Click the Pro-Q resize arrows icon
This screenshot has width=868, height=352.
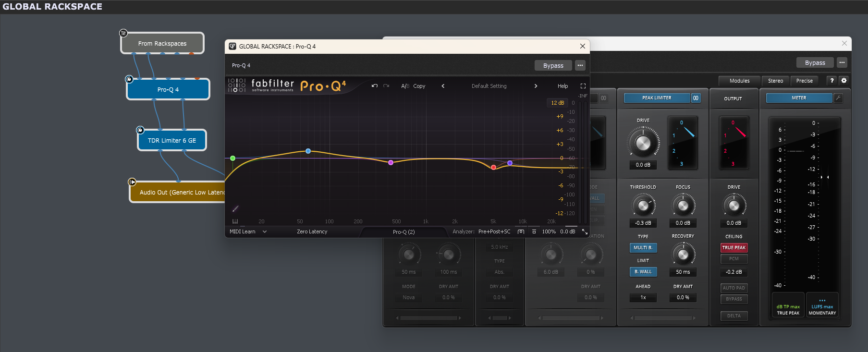[585, 231]
